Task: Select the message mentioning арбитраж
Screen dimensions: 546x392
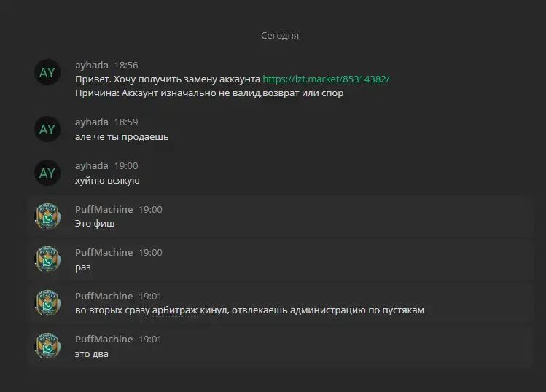Action: (249, 310)
